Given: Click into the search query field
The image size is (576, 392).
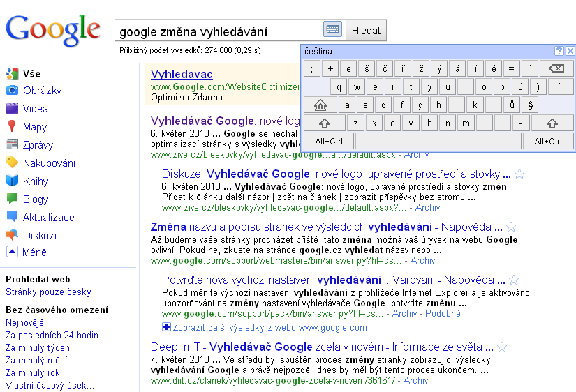Looking at the screenshot, I should 219,31.
